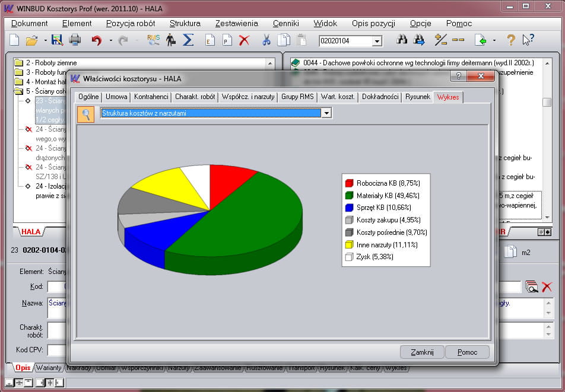Click the binoculars search icon
This screenshot has width=565, height=392.
click(402, 40)
